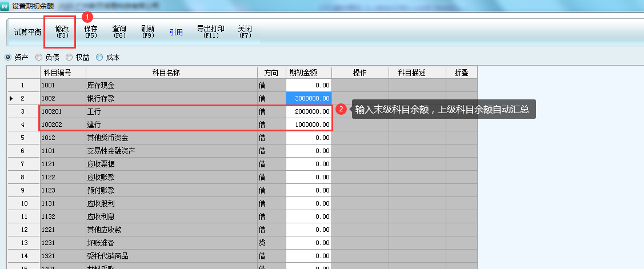The width and height of the screenshot is (644, 269).
Task: Click the 修改 (F3) toolbar button
Action: tap(62, 31)
